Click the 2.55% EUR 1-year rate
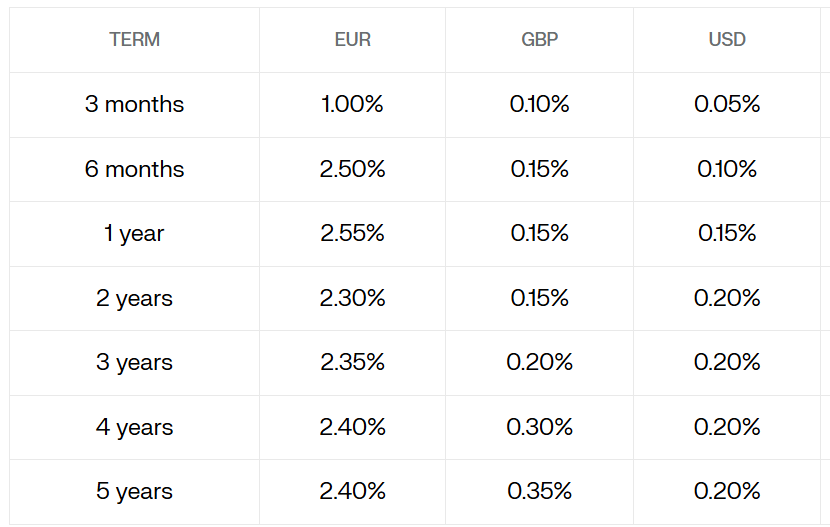 tap(353, 233)
